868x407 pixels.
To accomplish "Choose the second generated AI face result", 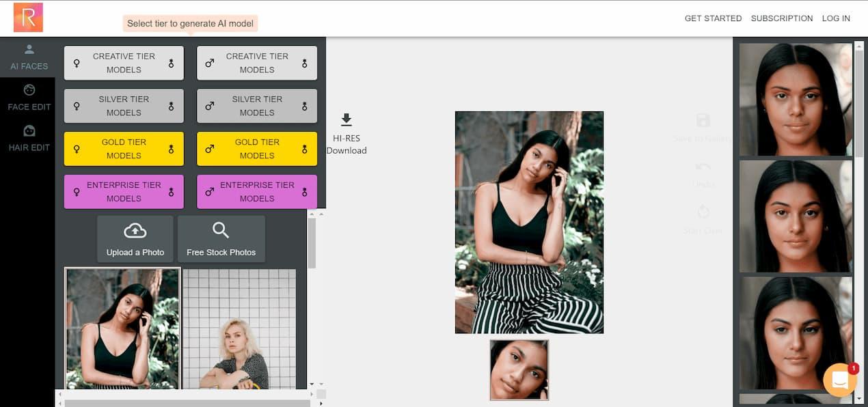I will click(796, 216).
